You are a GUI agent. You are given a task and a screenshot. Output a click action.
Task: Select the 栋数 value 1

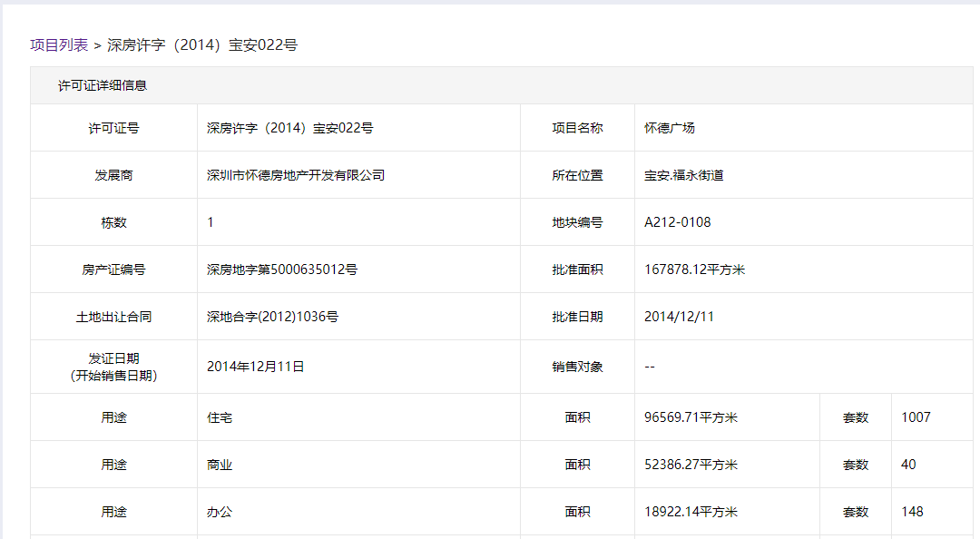[x=211, y=222]
